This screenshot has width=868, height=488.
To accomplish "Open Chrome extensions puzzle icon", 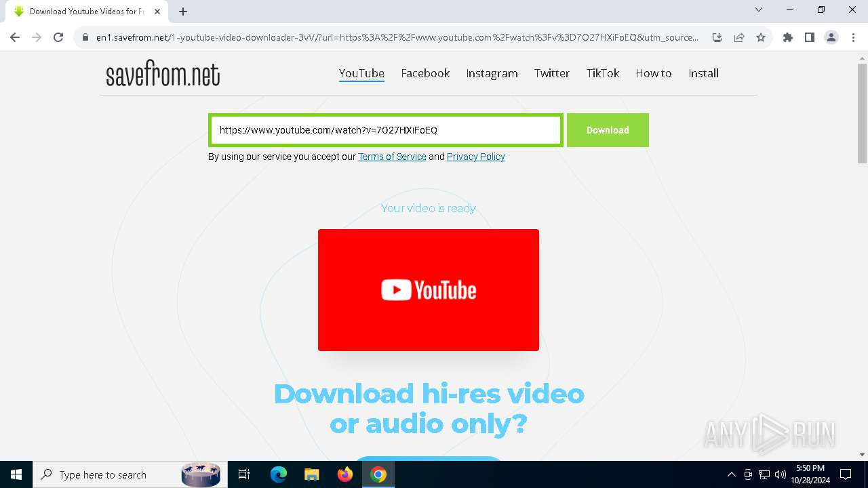I will (788, 37).
